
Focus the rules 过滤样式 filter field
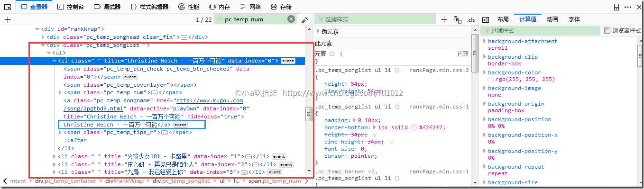point(375,19)
